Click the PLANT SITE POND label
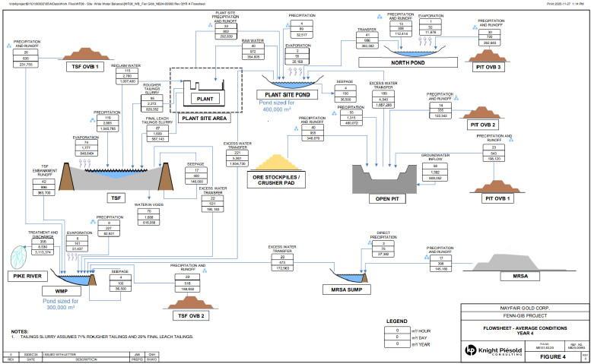The image size is (591, 364). coord(288,95)
